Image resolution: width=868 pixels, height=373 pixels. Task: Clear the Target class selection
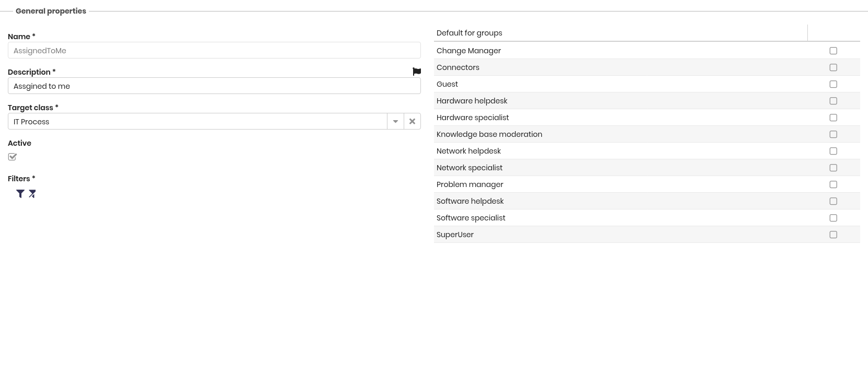pyautogui.click(x=412, y=121)
